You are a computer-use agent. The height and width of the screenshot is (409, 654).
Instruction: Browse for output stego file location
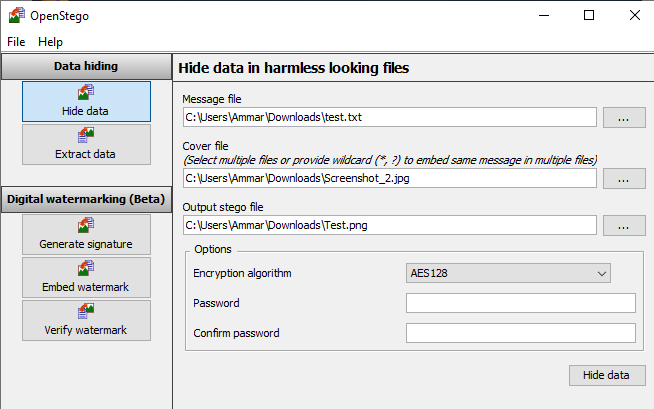[624, 226]
